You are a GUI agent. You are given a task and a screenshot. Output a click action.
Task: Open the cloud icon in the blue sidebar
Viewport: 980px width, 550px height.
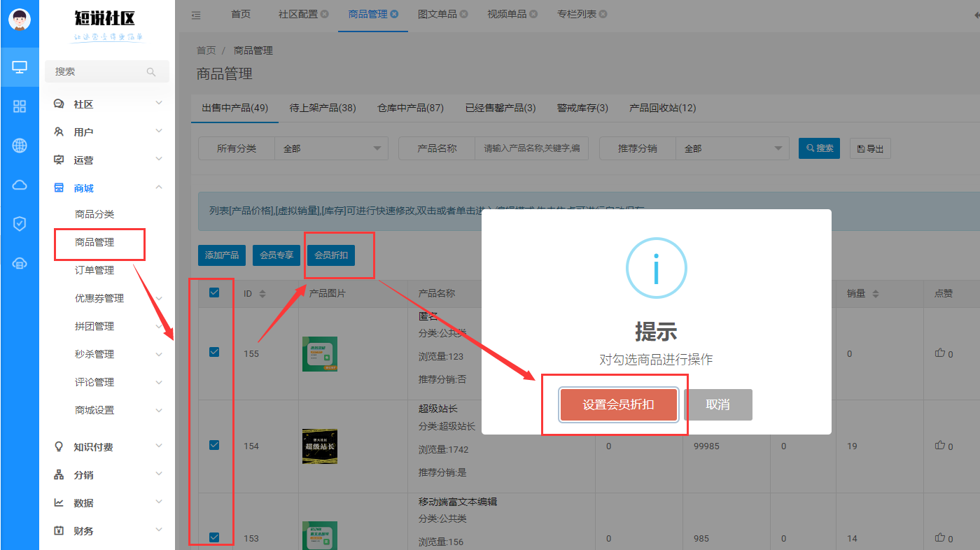[x=20, y=185]
